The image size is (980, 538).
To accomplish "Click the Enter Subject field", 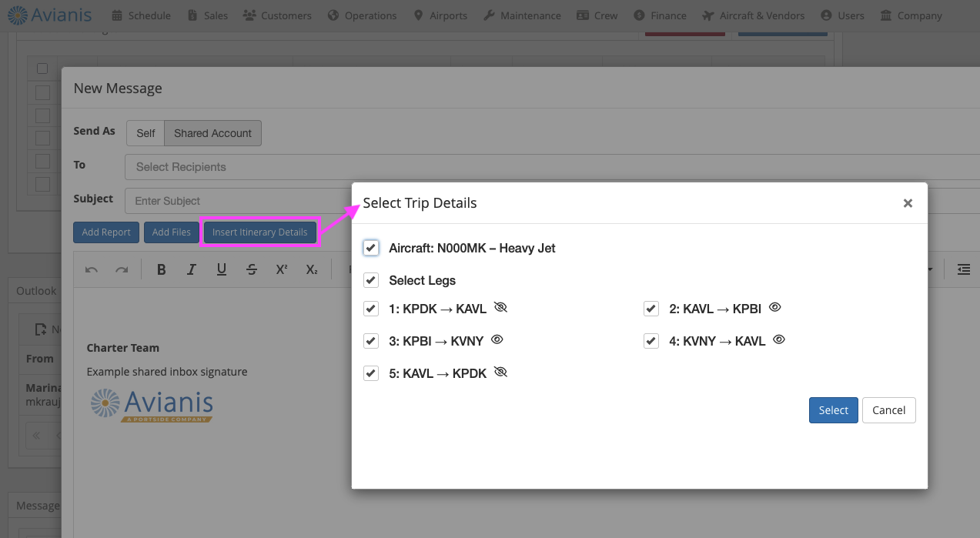I will pyautogui.click(x=239, y=201).
